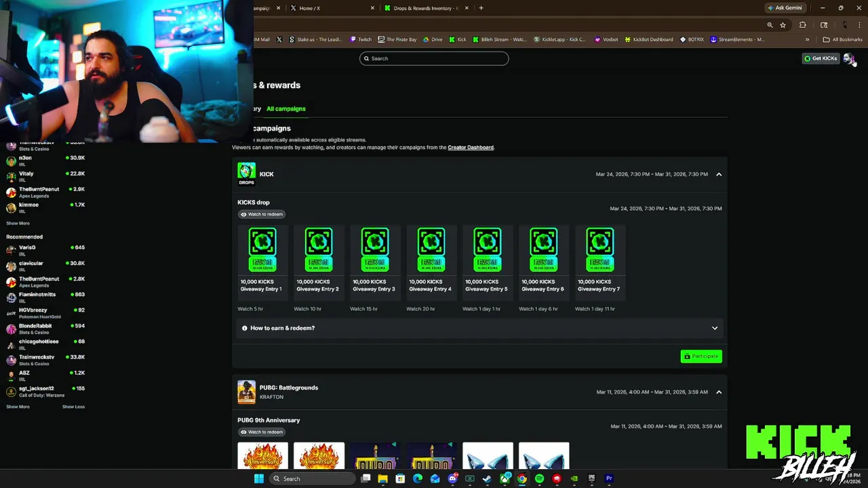This screenshot has height=488, width=868.
Task: Open the Drive bookmark
Action: pyautogui.click(x=433, y=39)
